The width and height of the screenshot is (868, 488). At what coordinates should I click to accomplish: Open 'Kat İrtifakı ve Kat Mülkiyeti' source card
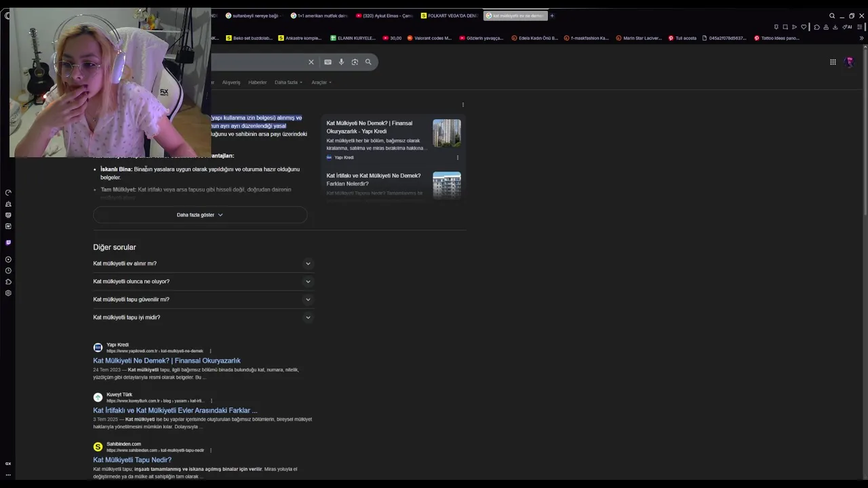point(374,180)
